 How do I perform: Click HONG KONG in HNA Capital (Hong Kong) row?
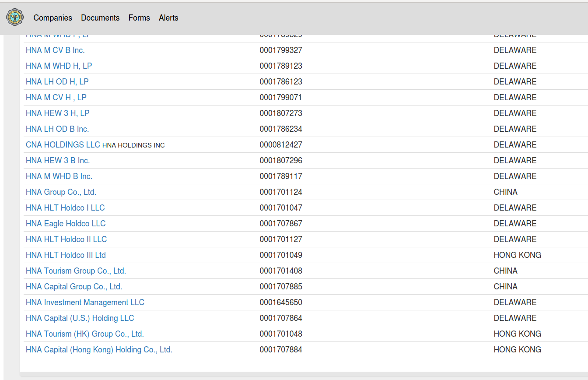[x=517, y=350]
